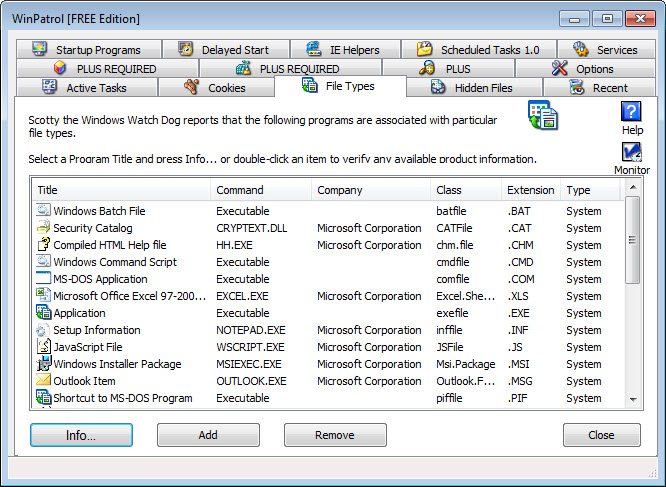Image resolution: width=666 pixels, height=487 pixels.
Task: Click the Shortcut to MS-DOS Program icon
Action: 43,397
